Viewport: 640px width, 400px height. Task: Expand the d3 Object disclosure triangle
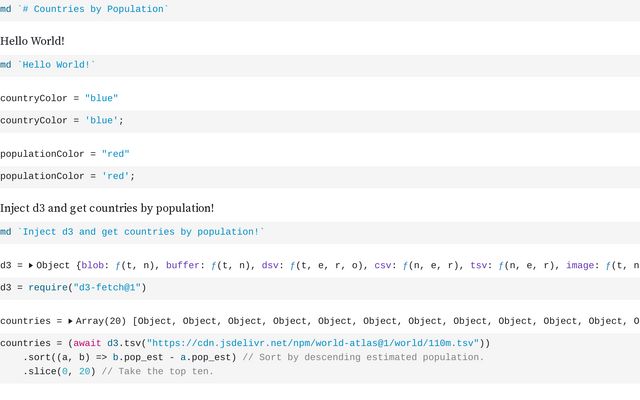31,265
